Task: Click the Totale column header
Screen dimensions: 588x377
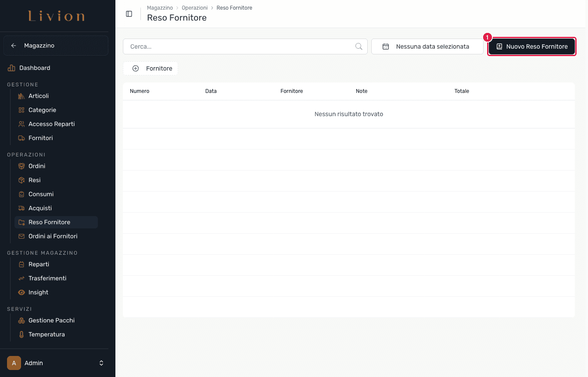Action: (462, 91)
